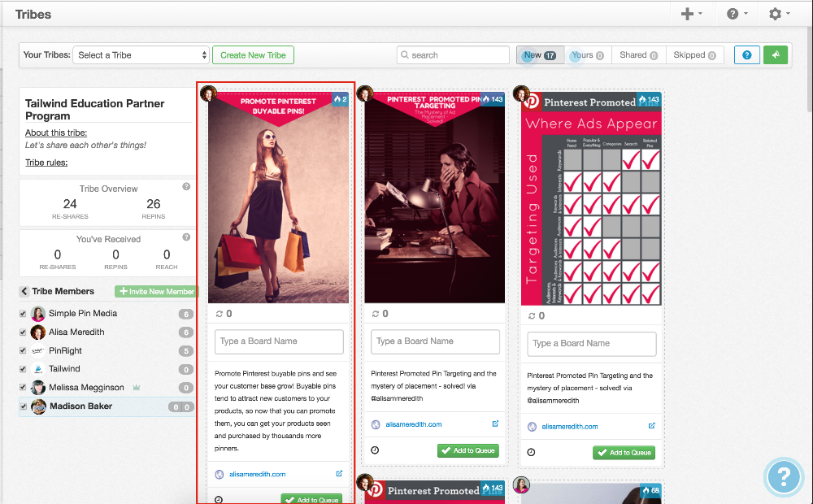Toggle the Melissa Megginson checkbox

[23, 387]
